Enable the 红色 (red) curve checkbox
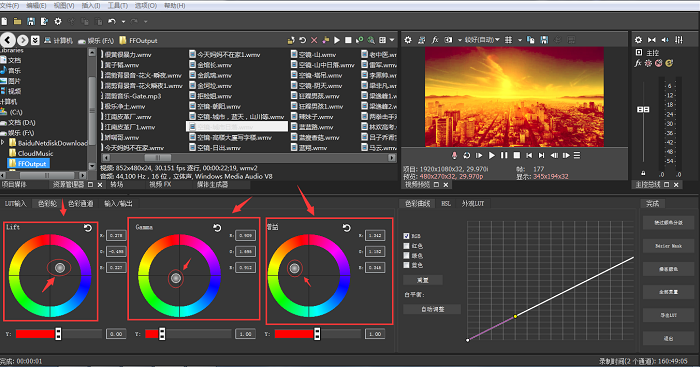This screenshot has width=700, height=367. (x=406, y=246)
